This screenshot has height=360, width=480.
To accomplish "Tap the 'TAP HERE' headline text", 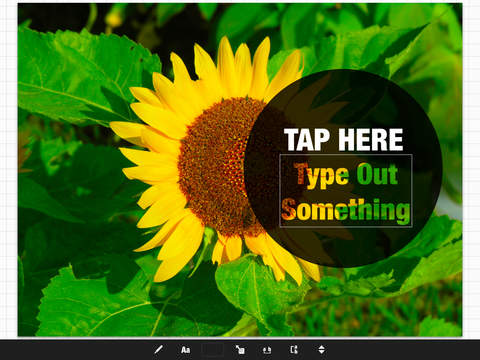I will (x=344, y=140).
